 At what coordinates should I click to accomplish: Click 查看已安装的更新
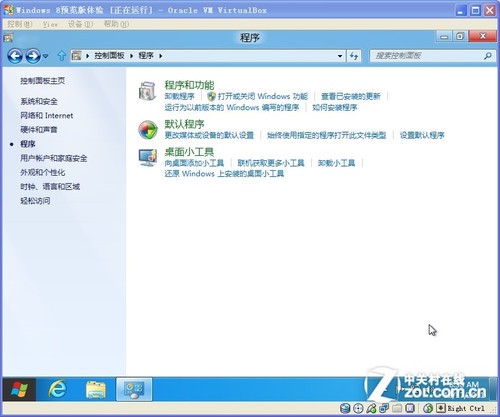(351, 97)
